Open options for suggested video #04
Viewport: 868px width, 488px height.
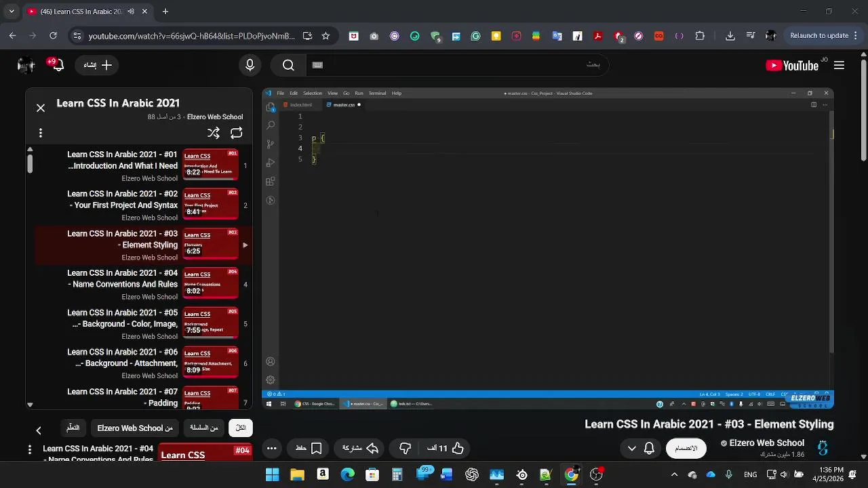coord(30,449)
